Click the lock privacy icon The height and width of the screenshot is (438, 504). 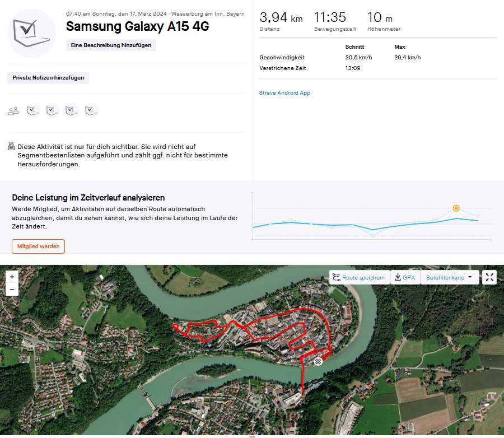coord(11,147)
